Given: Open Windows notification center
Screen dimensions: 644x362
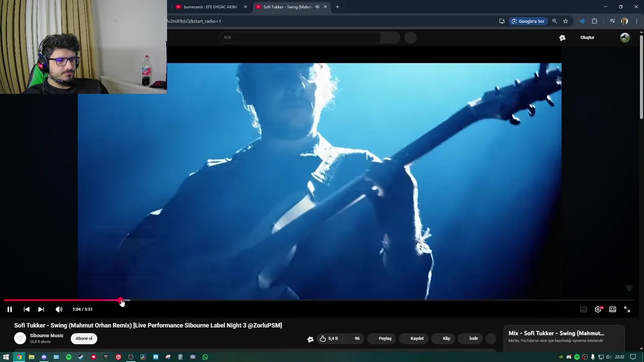Looking at the screenshot, I should click(x=633, y=357).
